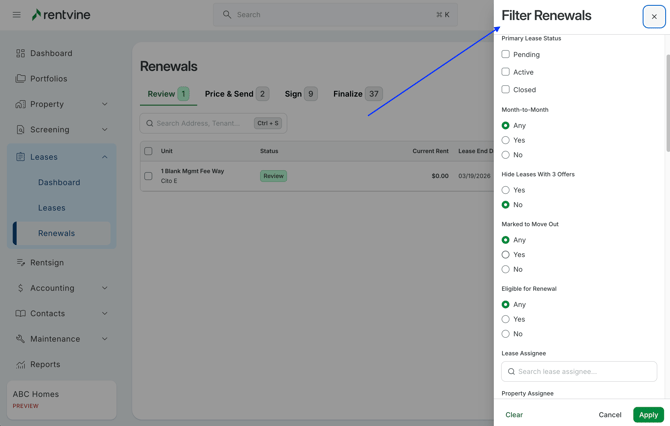Click the Contacts book icon
Image resolution: width=670 pixels, height=426 pixels.
(x=21, y=314)
